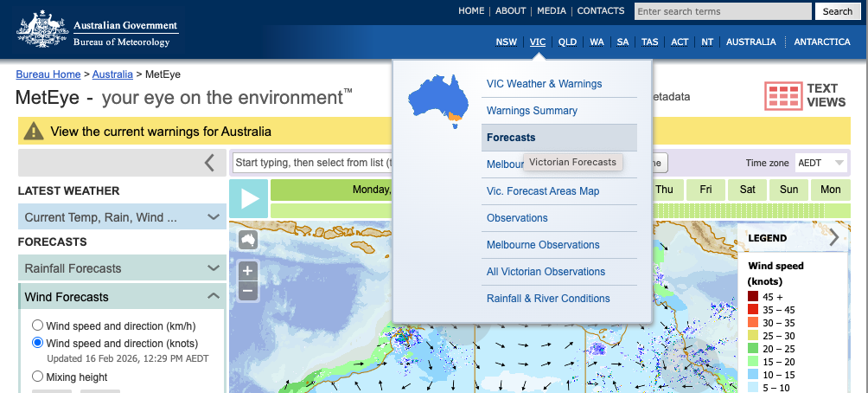Focus the Enter search terms field
868x393 pixels.
click(x=723, y=11)
